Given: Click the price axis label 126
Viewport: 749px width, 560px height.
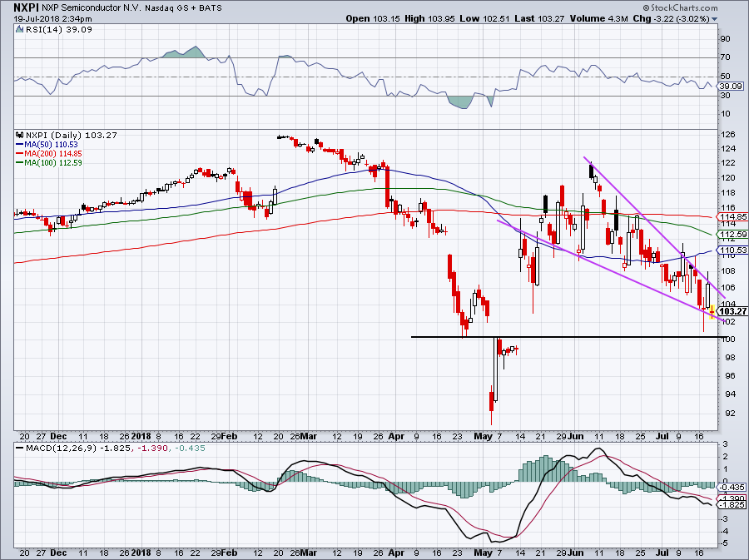Looking at the screenshot, I should click(728, 135).
